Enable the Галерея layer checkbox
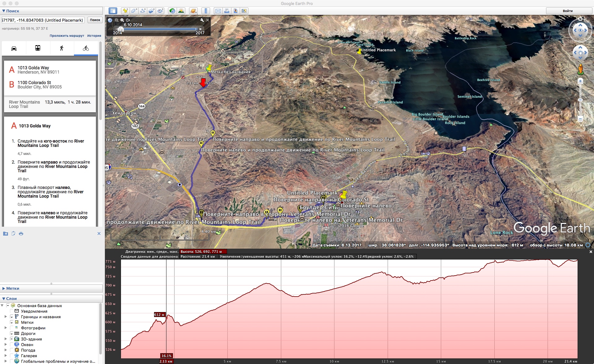 12,356
